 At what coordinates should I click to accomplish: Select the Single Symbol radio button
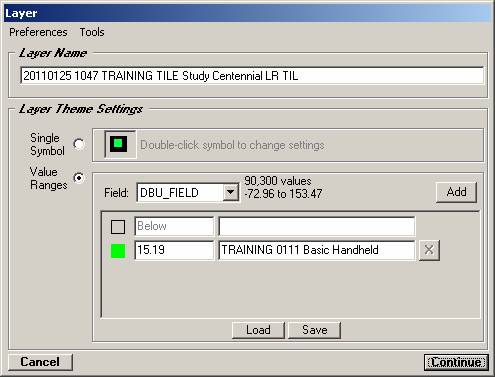pyautogui.click(x=79, y=144)
